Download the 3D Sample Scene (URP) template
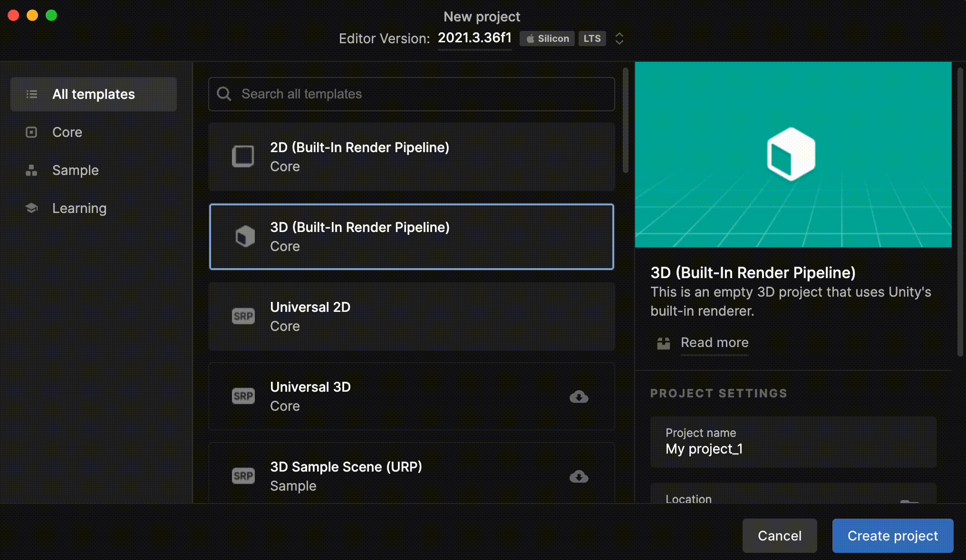 [x=579, y=476]
